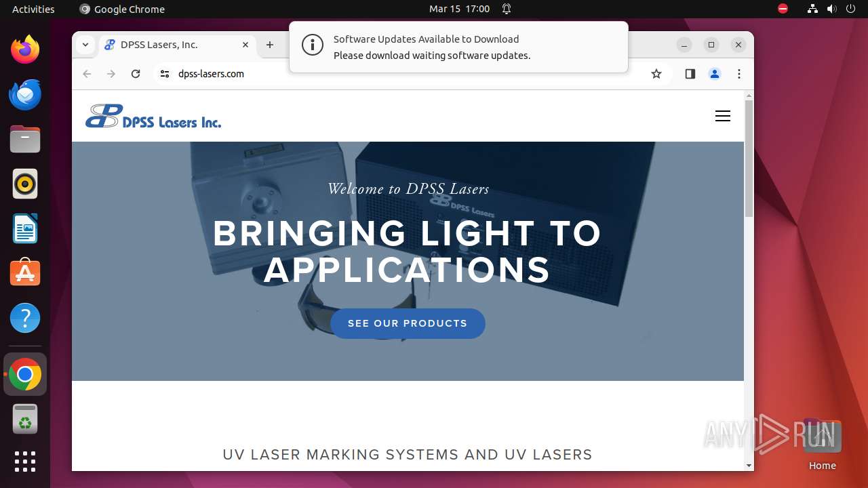The height and width of the screenshot is (488, 868).
Task: Click the Chrome forward arrow
Action: pyautogui.click(x=111, y=74)
